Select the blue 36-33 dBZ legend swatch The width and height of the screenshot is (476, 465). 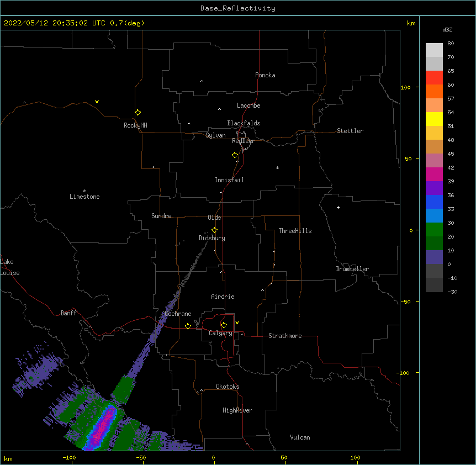(434, 202)
